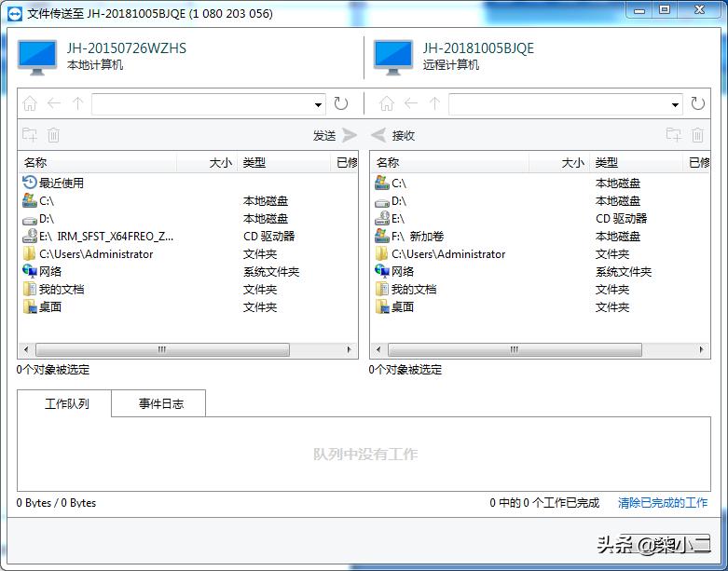Refresh the remote computer file list
Viewport: 728px width, 571px height.
click(698, 103)
